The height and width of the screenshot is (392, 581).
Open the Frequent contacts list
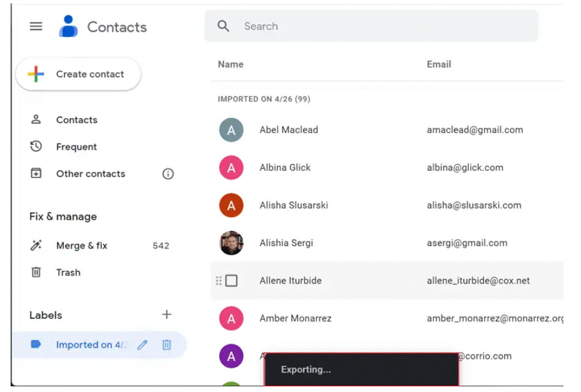pos(76,147)
